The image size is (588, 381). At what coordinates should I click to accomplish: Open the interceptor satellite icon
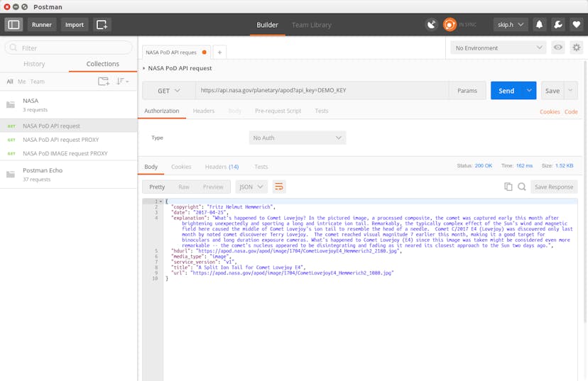click(x=432, y=25)
